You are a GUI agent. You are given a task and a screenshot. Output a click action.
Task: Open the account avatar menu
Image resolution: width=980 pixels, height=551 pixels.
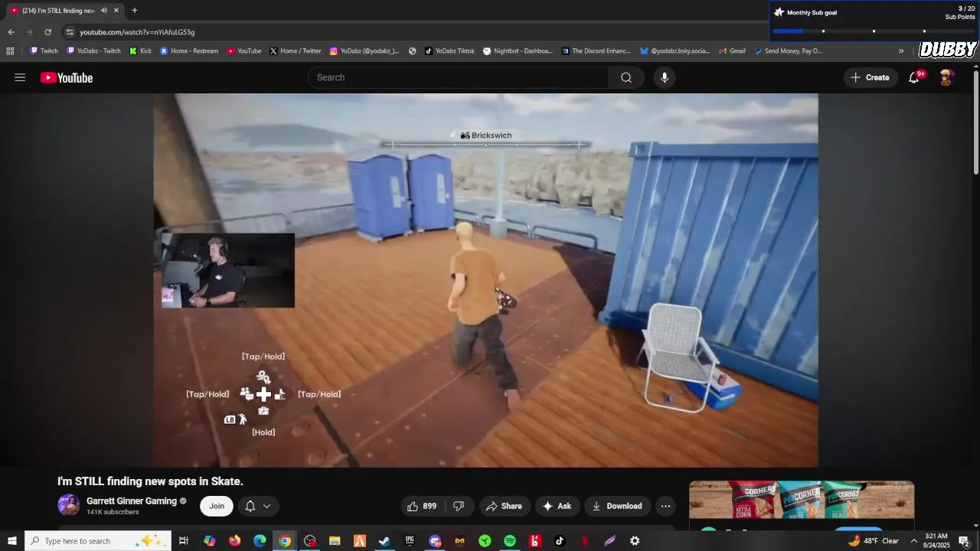(x=946, y=77)
